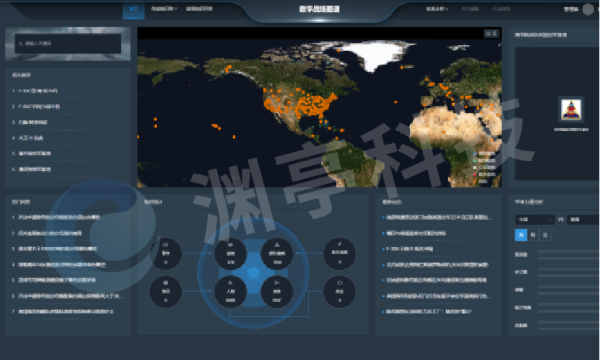Switch to the third air-force comparison button
This screenshot has height=360, width=600.
[545, 235]
